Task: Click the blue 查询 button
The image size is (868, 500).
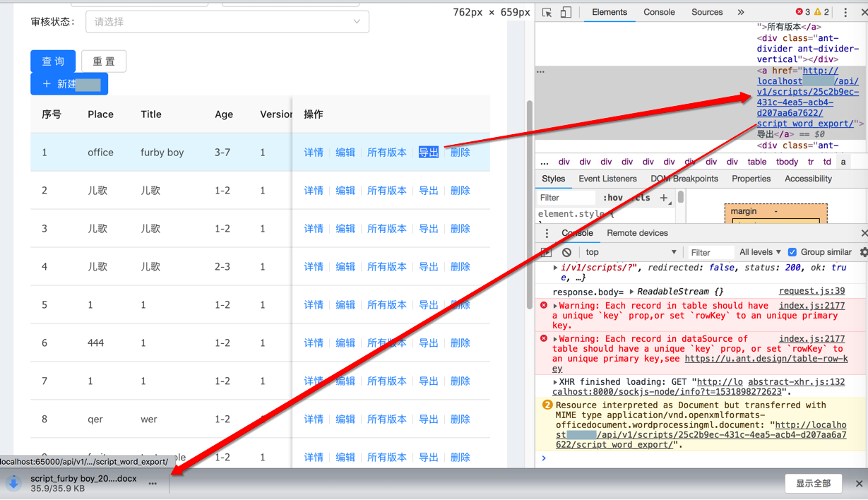Action: 53,61
